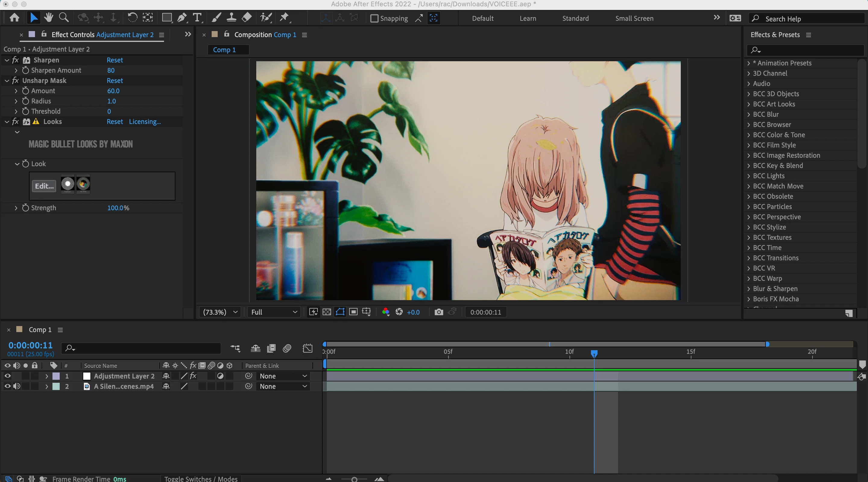The height and width of the screenshot is (482, 868).
Task: Select the Pen tool
Action: click(x=182, y=17)
